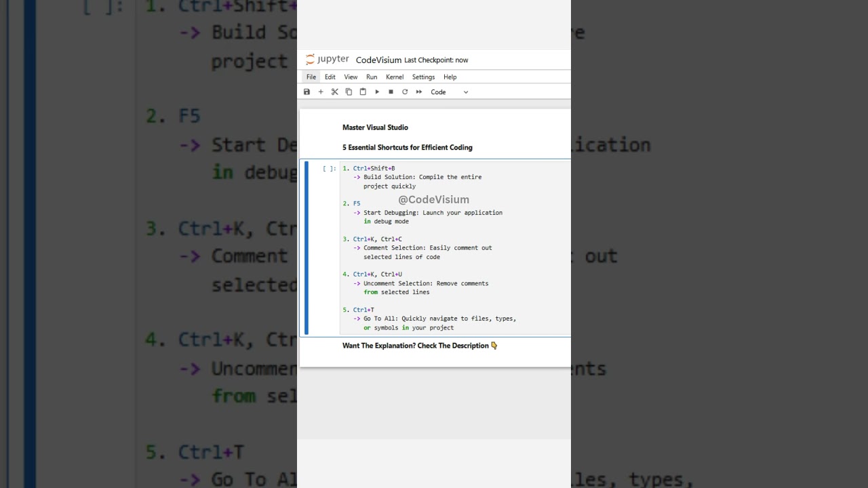Click the Uncomment Selection line
Image resolution: width=868 pixels, height=488 pixels.
[421, 283]
